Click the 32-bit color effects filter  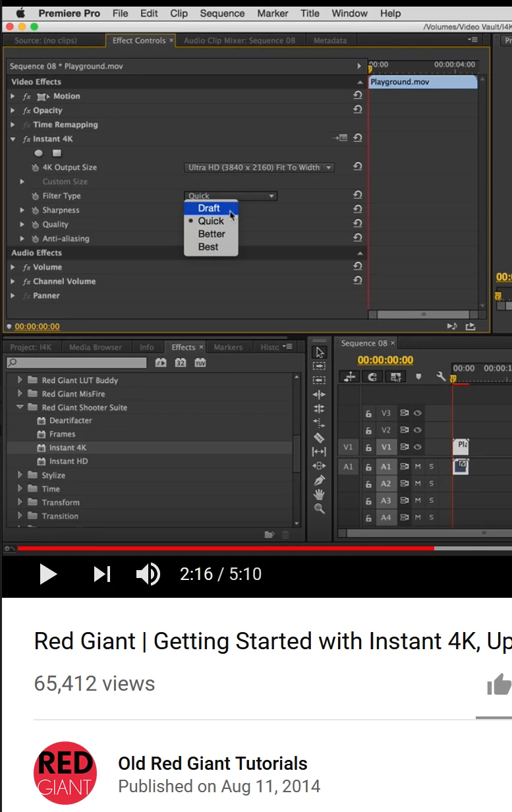coord(180,363)
